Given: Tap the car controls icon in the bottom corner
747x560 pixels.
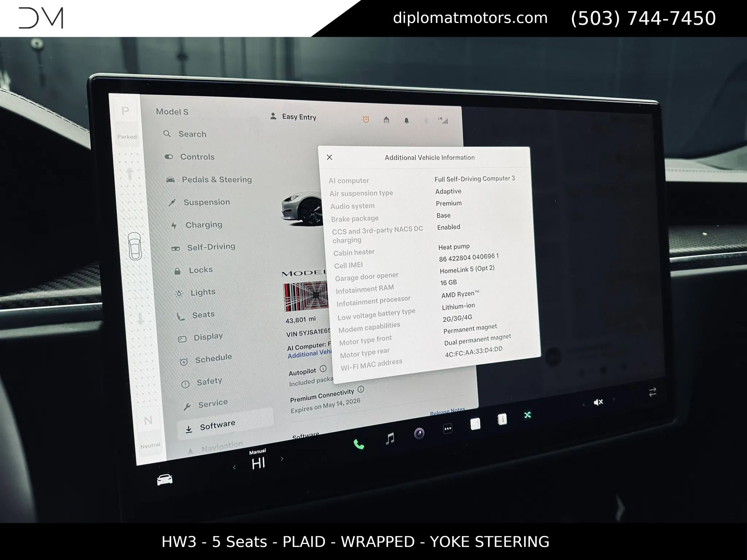Looking at the screenshot, I should tap(165, 479).
